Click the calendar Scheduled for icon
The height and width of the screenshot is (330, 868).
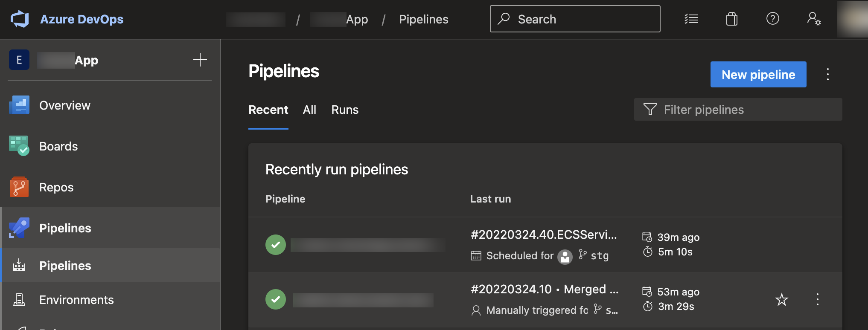tap(476, 255)
